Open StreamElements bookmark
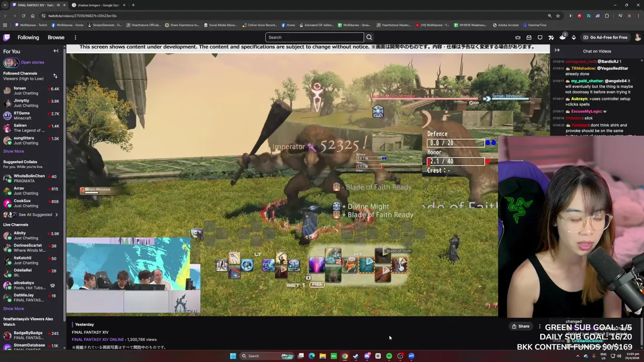 (x=105, y=25)
